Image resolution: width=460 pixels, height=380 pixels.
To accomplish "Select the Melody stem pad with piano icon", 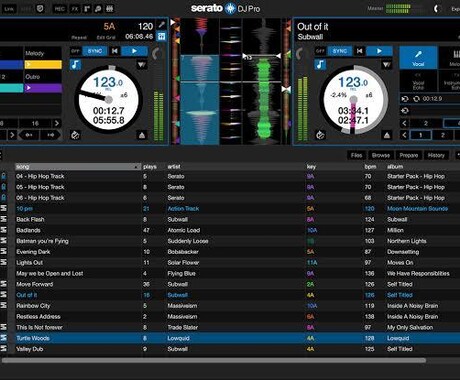I will point(450,57).
